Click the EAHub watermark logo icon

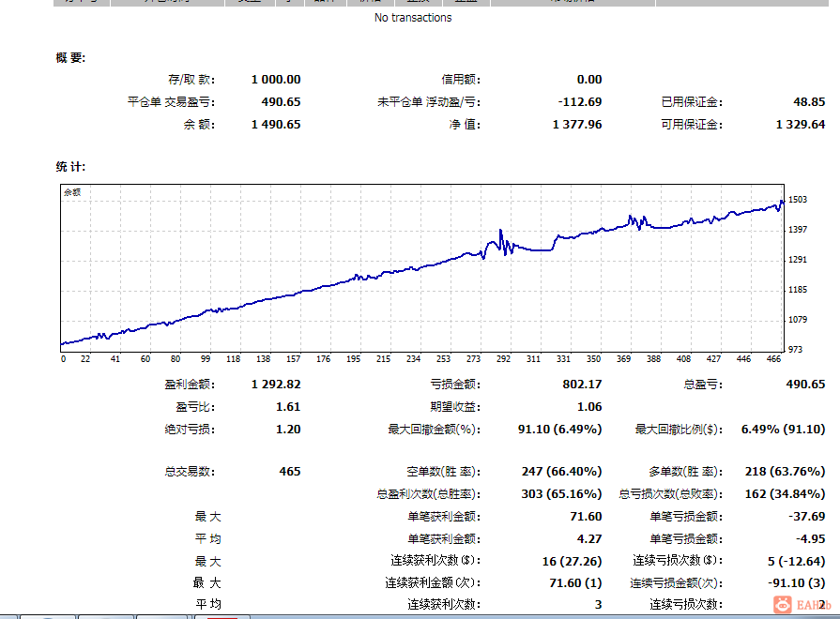[782, 605]
